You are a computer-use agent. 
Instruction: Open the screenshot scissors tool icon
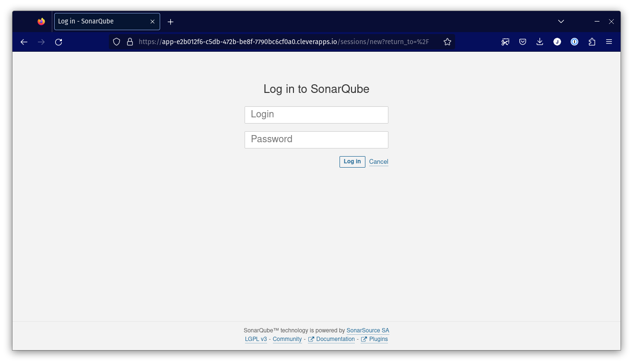click(505, 42)
